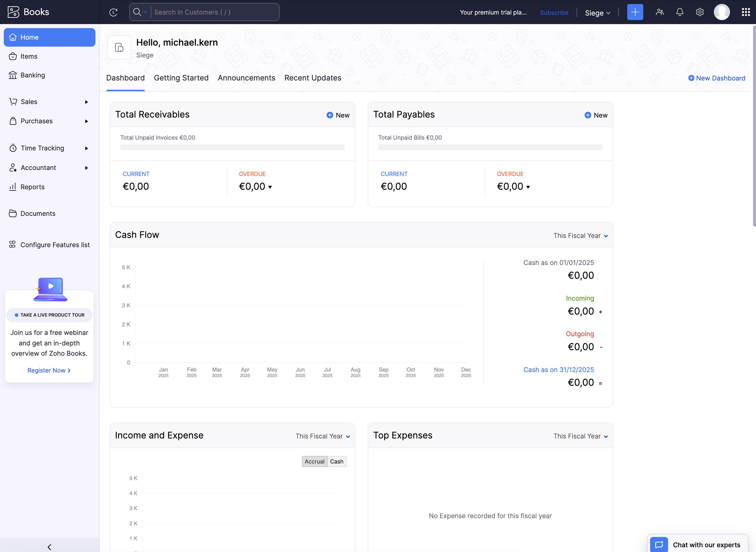Click plus icon for new payable
The height and width of the screenshot is (552, 756).
(x=588, y=115)
